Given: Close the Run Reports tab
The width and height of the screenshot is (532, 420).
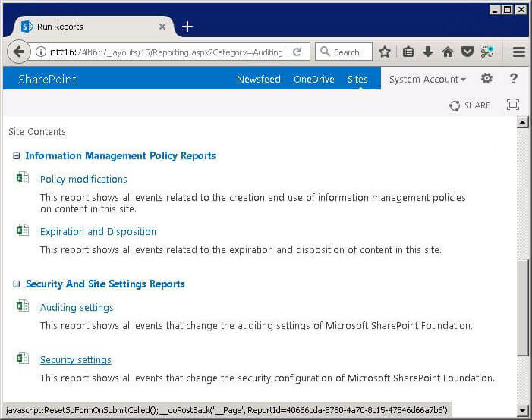Looking at the screenshot, I should 162,27.
